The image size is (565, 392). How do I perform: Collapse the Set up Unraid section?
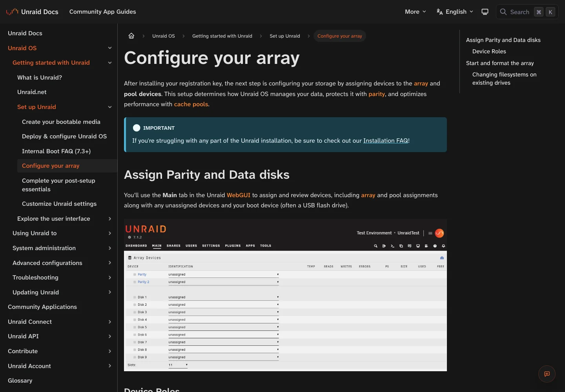(110, 107)
